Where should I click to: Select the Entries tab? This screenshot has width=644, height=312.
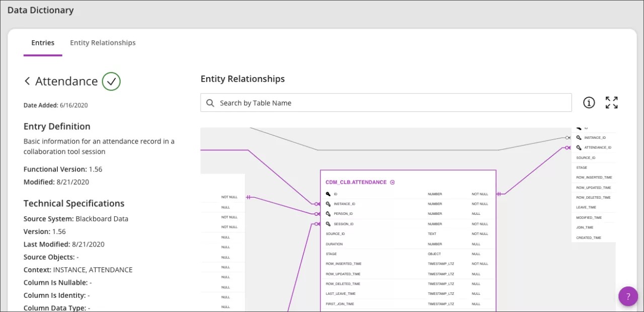point(43,43)
